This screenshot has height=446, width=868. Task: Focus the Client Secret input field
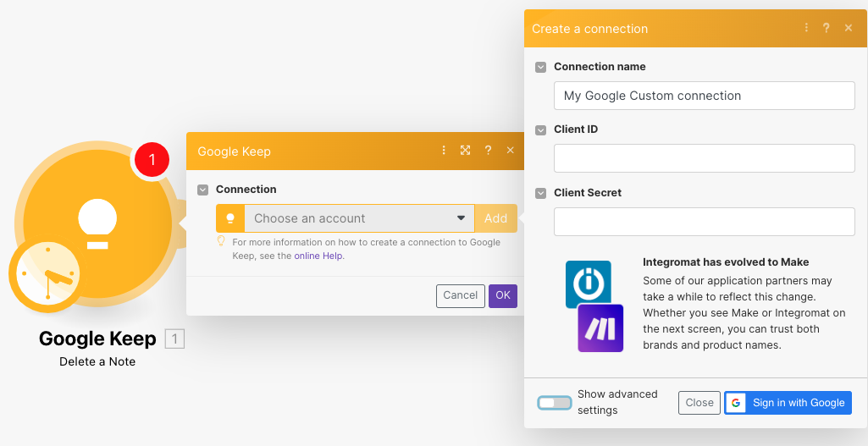(x=705, y=222)
